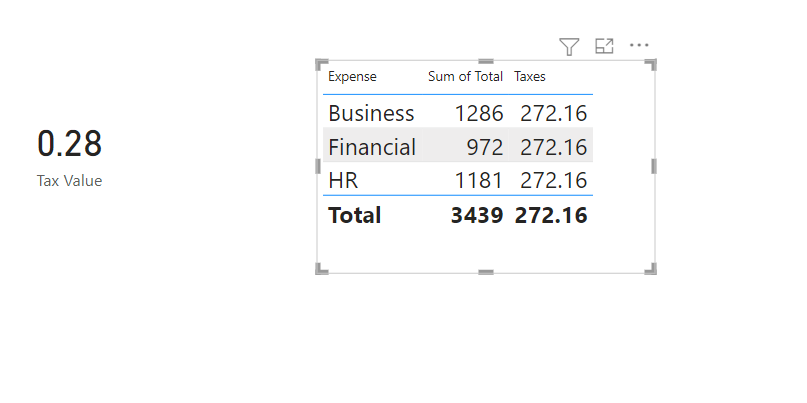Click the bold Taxes total 272.16
807x403 pixels.
coord(551,215)
